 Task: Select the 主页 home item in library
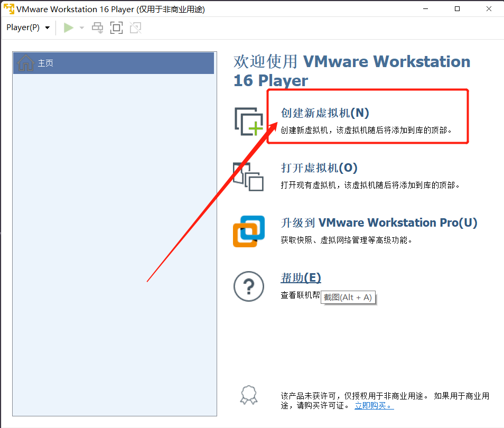pyautogui.click(x=114, y=63)
